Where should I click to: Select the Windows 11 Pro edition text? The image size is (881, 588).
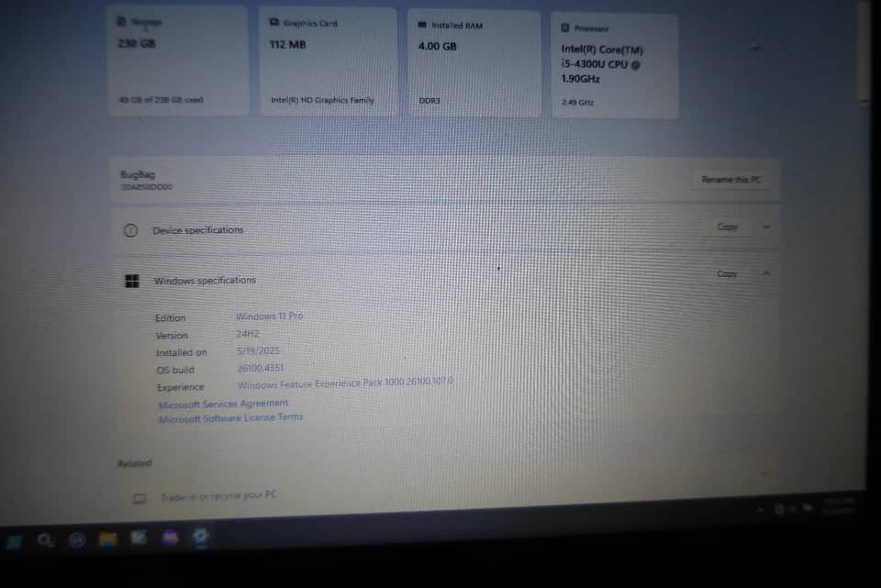[x=269, y=316]
